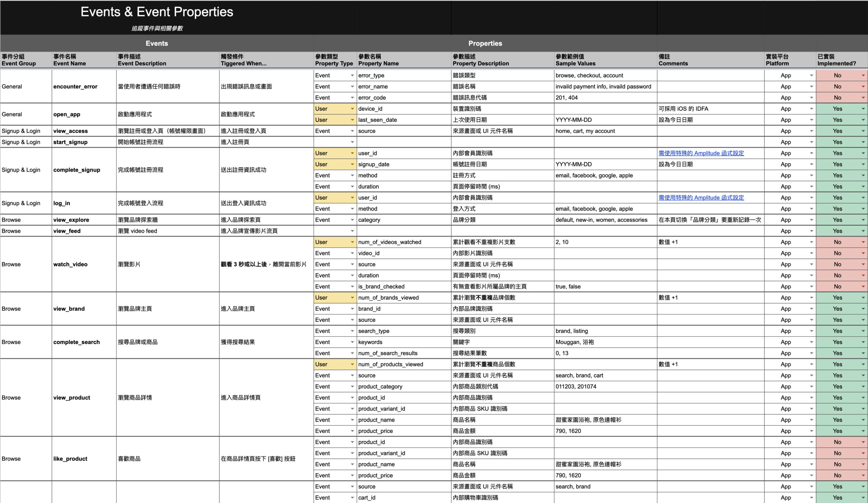Open Implemented dropdown for error_code row

click(863, 98)
